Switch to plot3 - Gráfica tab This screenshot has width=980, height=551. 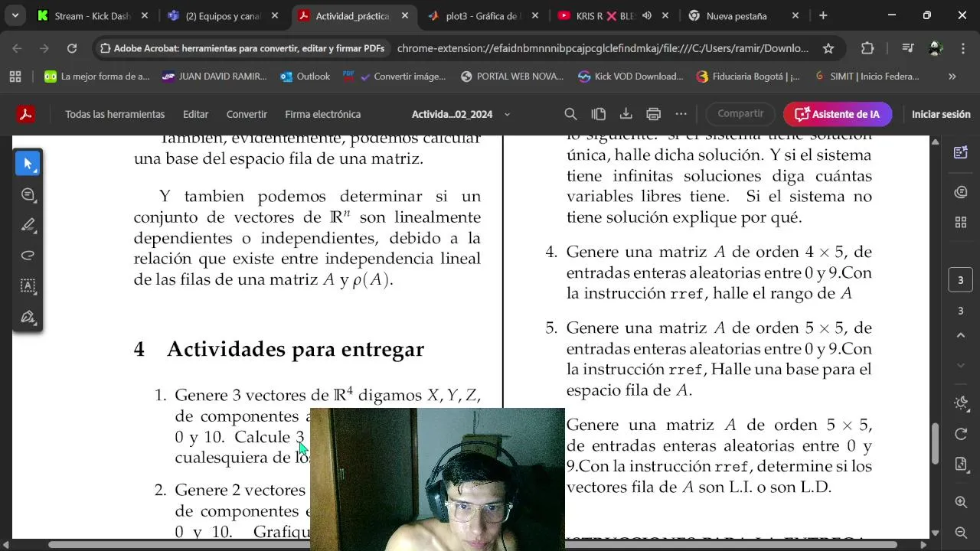484,15
